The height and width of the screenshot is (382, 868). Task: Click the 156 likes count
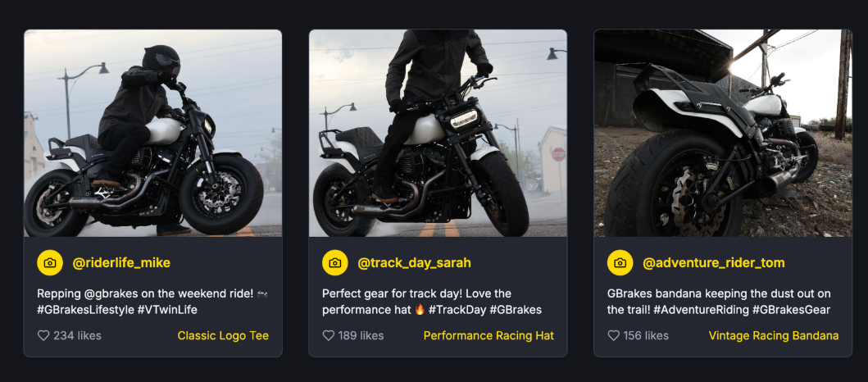(x=647, y=335)
